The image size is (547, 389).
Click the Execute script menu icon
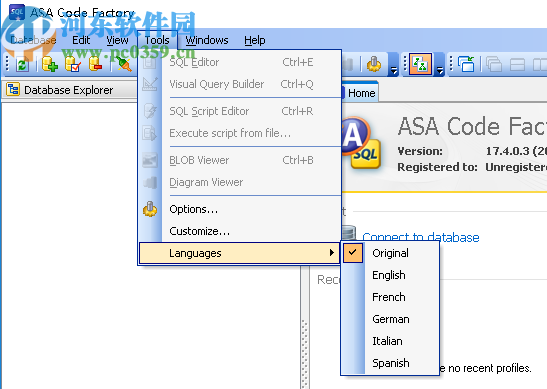[x=150, y=133]
